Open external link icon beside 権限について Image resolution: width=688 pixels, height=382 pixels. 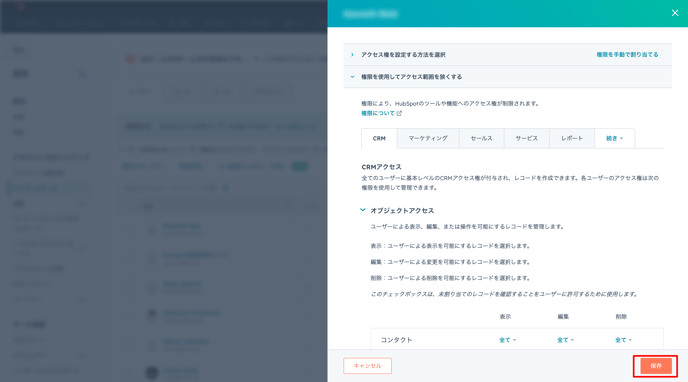399,113
